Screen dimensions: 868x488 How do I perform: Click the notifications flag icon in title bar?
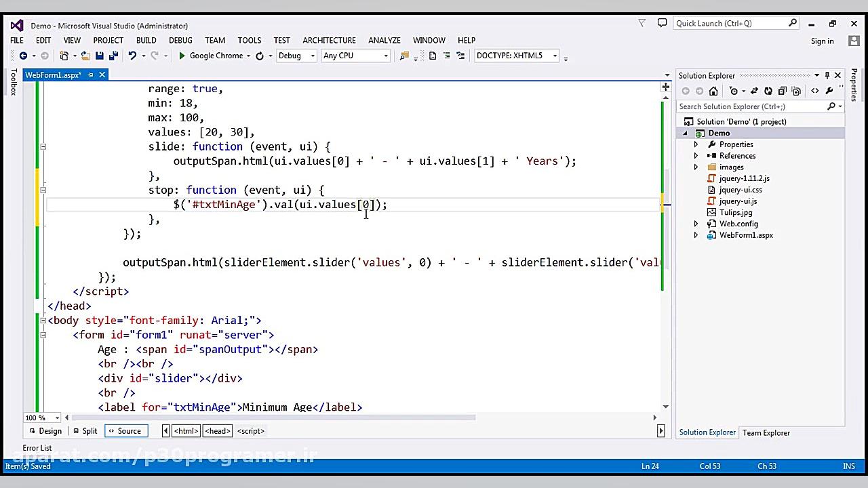pyautogui.click(x=642, y=23)
